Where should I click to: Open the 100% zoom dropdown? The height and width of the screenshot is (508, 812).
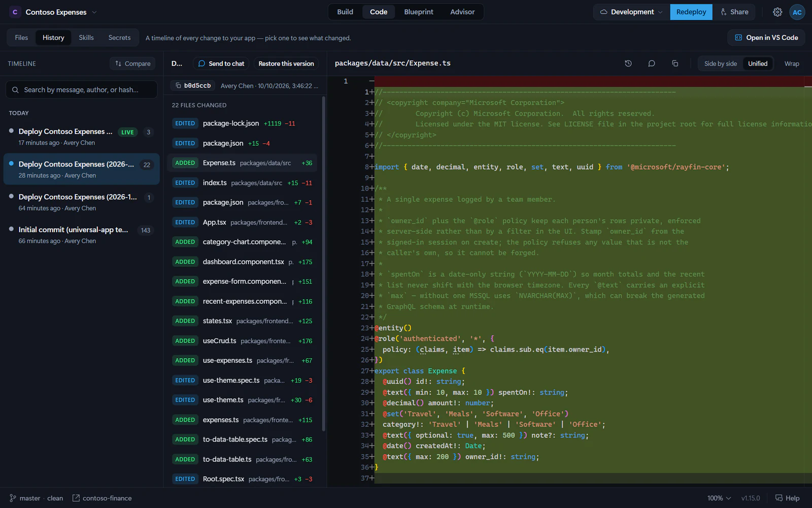[719, 498]
